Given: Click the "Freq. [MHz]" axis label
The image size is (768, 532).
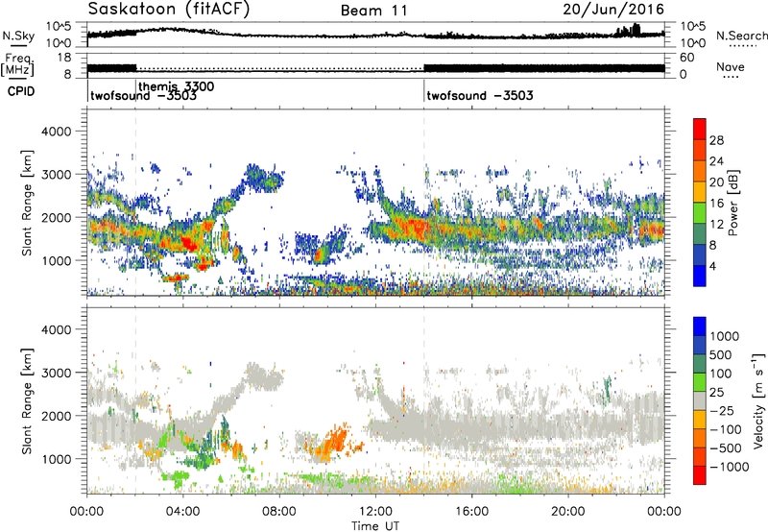Looking at the screenshot, I should 17,64.
